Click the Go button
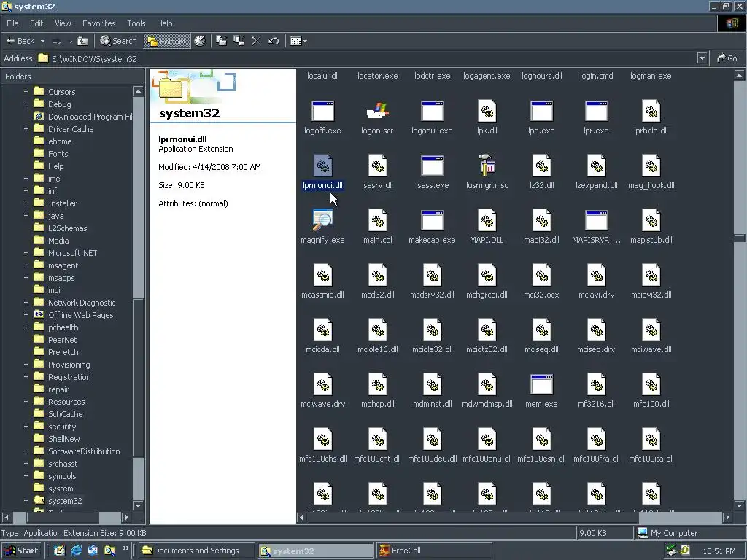 coord(727,58)
